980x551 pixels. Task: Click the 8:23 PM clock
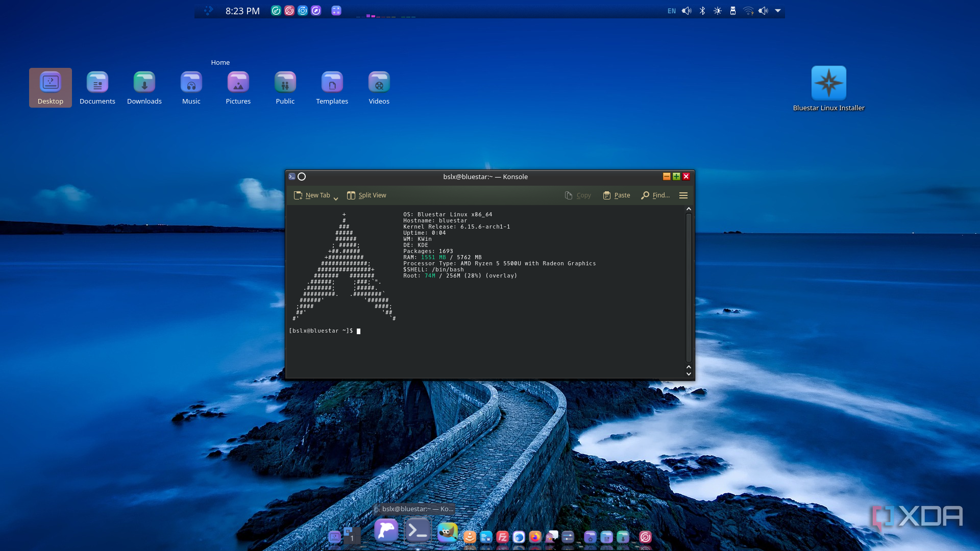pos(242,11)
